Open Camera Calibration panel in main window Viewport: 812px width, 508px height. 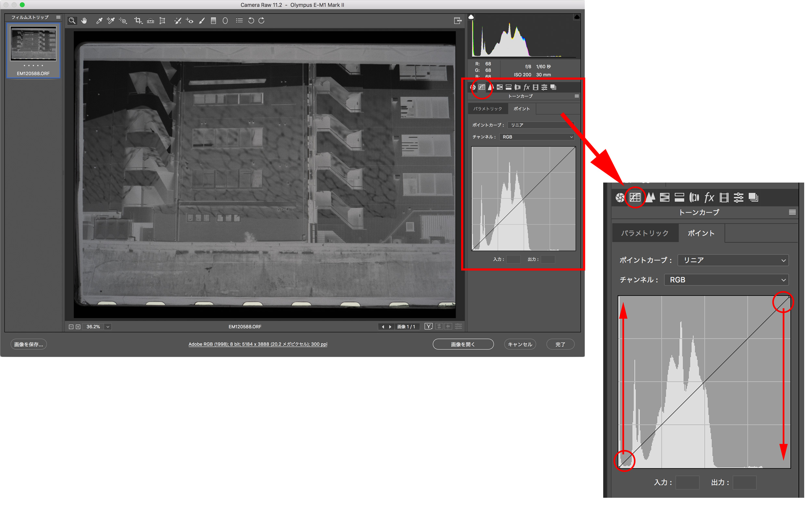pyautogui.click(x=536, y=87)
